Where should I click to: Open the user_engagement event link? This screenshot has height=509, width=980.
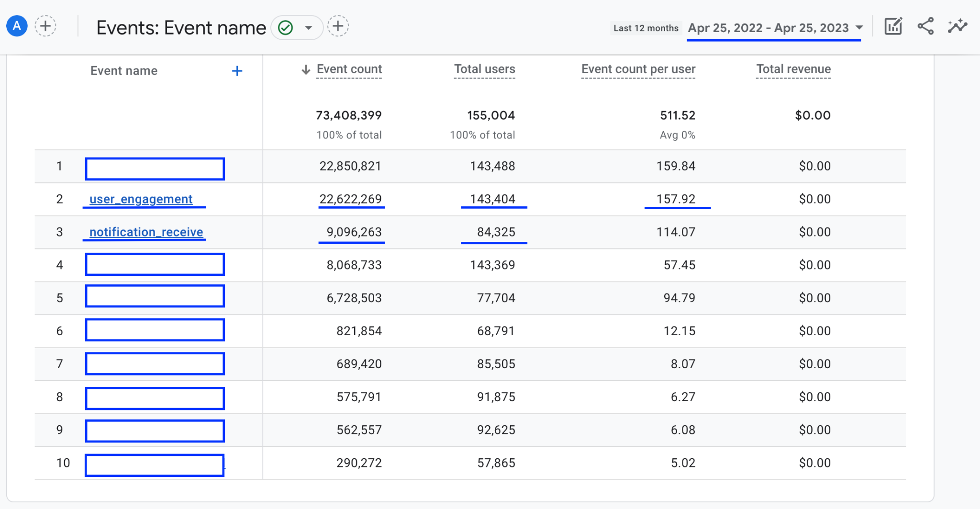141,199
